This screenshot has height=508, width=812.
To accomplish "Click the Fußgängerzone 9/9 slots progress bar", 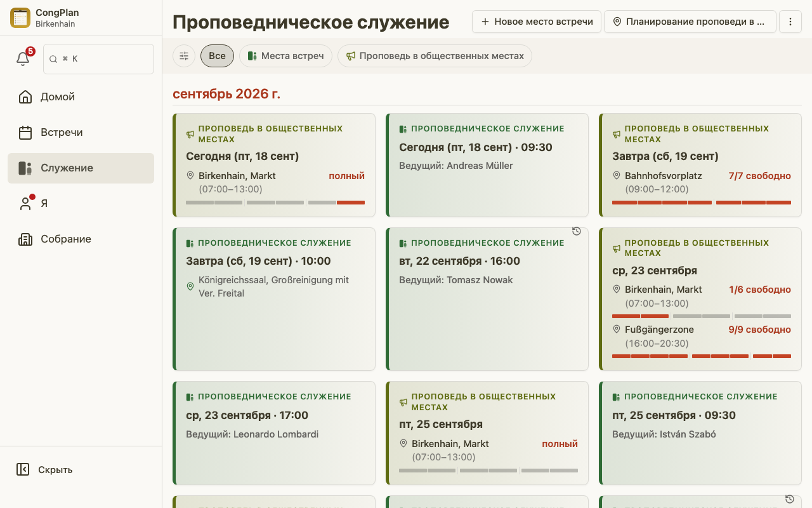I will point(702,356).
